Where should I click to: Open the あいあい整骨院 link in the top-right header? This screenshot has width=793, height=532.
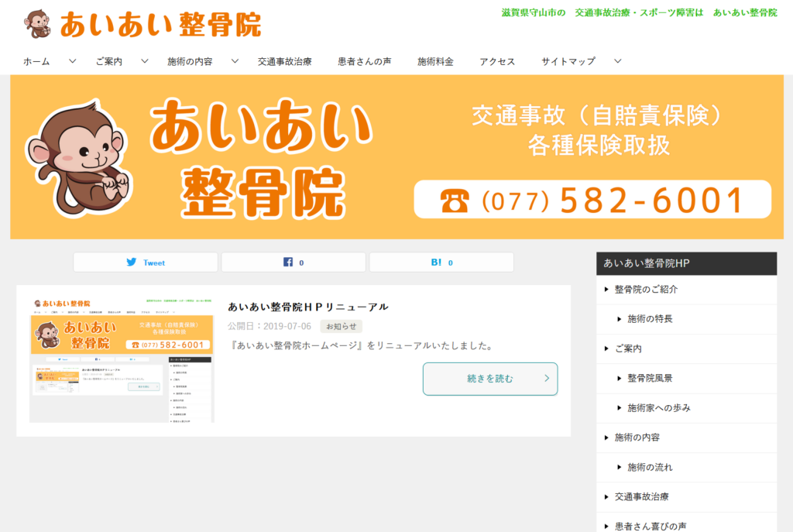(744, 12)
